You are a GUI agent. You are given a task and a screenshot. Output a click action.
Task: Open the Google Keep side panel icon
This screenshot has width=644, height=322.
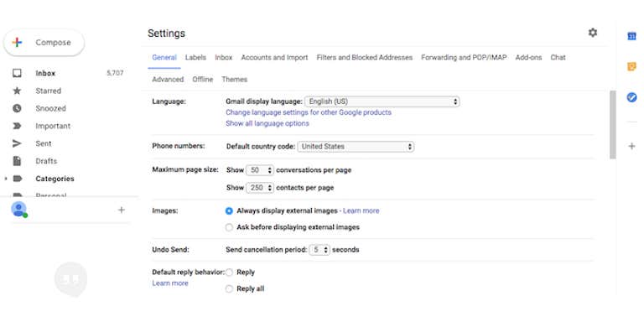click(x=631, y=66)
